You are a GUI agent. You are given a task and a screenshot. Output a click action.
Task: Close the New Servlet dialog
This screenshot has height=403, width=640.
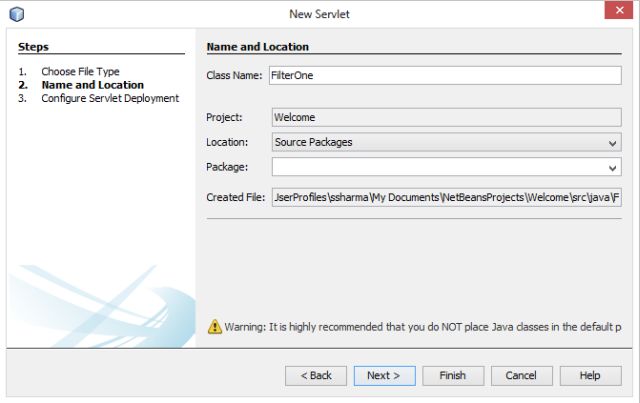616,12
